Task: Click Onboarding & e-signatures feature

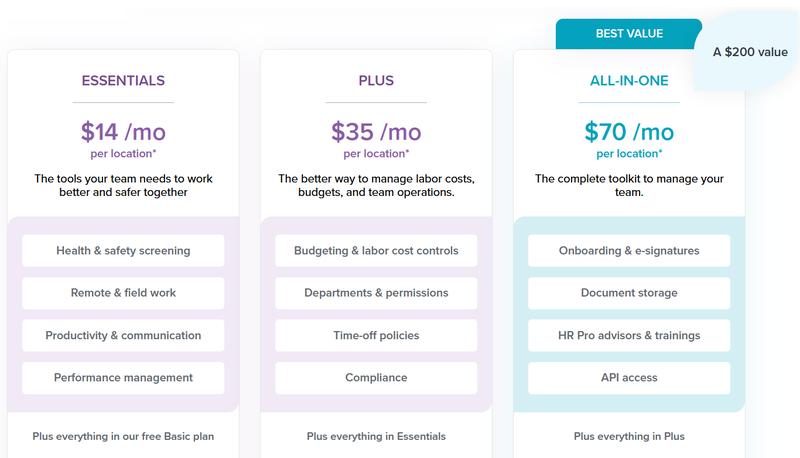Action: (629, 250)
